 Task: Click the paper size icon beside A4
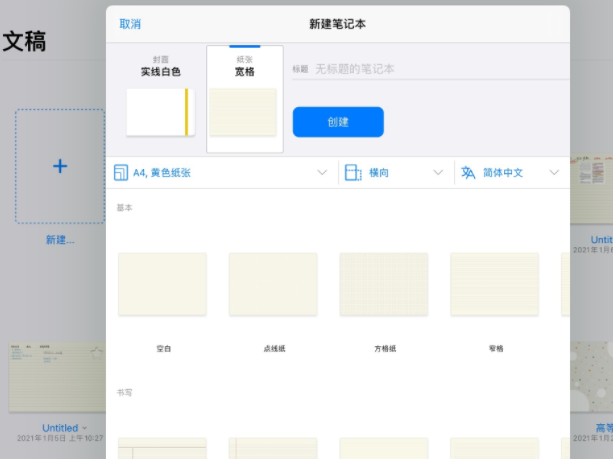(x=121, y=172)
